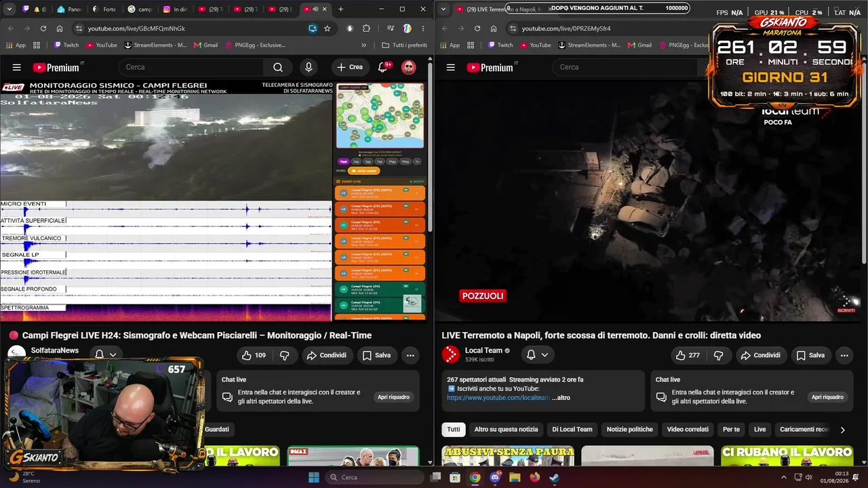Image resolution: width=868 pixels, height=488 pixels.
Task: Select 'Altro su questa notizia' chip
Action: point(506,430)
